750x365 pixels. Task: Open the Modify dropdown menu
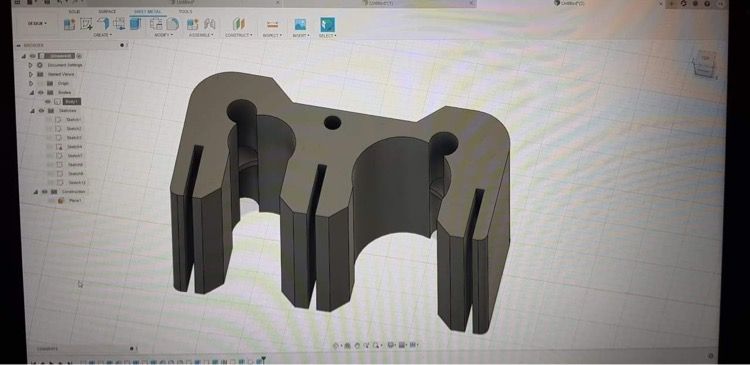[163, 35]
